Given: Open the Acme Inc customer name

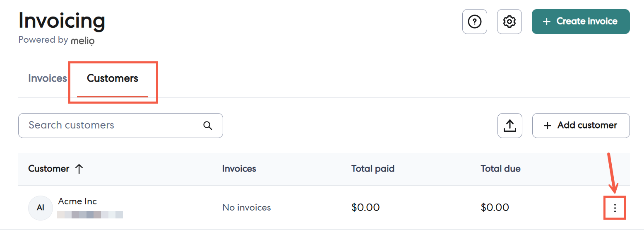Looking at the screenshot, I should pos(77,201).
